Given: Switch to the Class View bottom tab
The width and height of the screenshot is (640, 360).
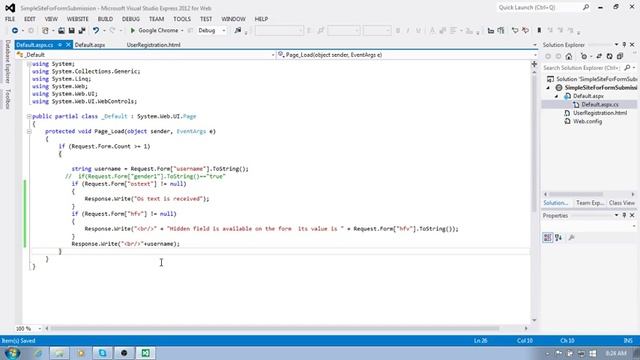Looking at the screenshot, I should click(622, 203).
